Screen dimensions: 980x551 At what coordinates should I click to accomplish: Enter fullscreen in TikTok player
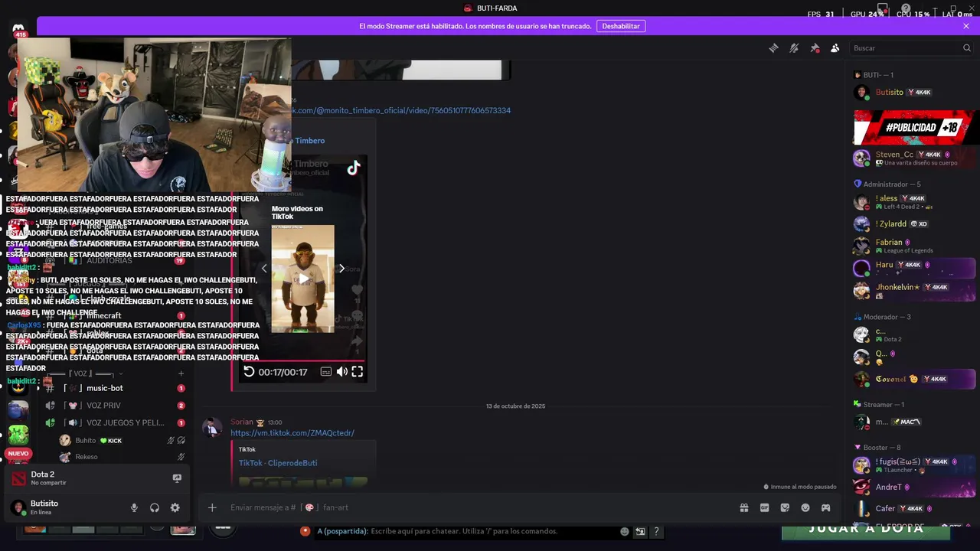point(358,372)
